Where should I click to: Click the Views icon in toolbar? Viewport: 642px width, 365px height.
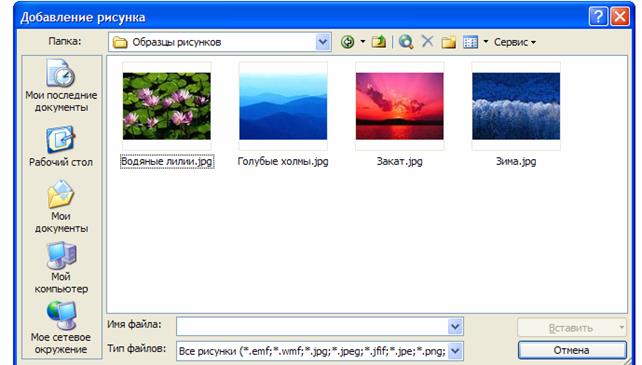[470, 42]
